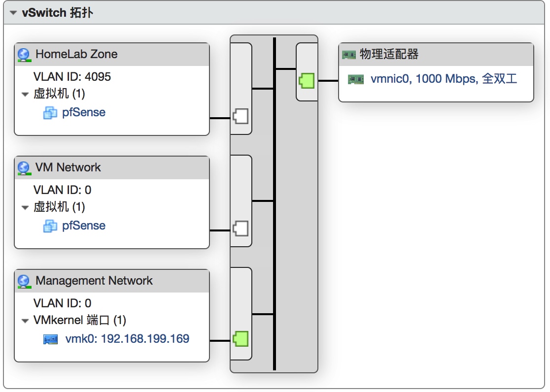Viewport: 550px width, 392px height.
Task: Click the 物理适配器 header card icon
Action: pyautogui.click(x=349, y=55)
